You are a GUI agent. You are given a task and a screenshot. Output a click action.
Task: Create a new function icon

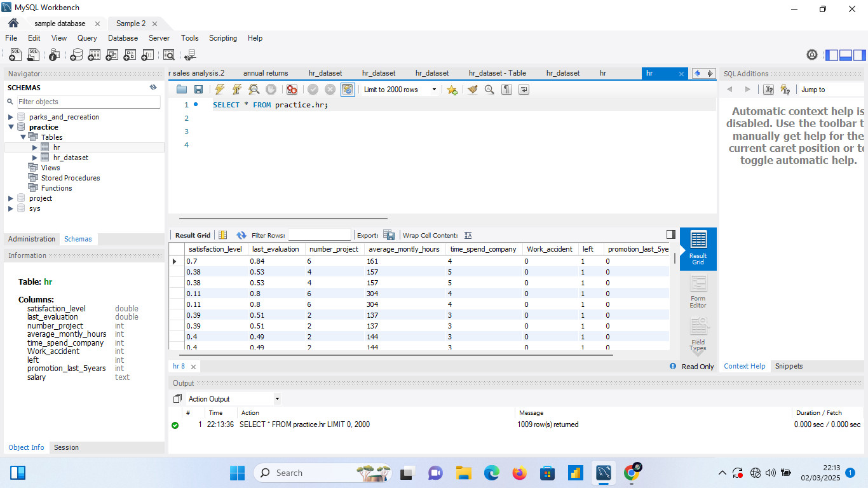(x=147, y=55)
